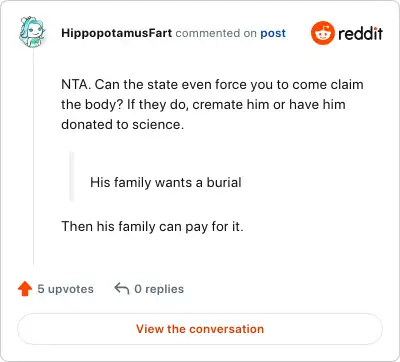Open the HippopotamusFart username profile
This screenshot has width=400, height=362.
[117, 33]
